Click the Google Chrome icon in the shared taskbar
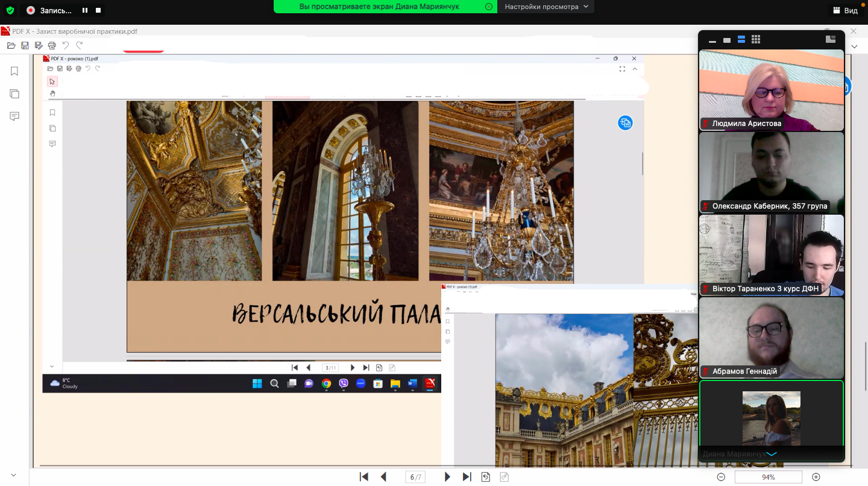 pyautogui.click(x=326, y=383)
